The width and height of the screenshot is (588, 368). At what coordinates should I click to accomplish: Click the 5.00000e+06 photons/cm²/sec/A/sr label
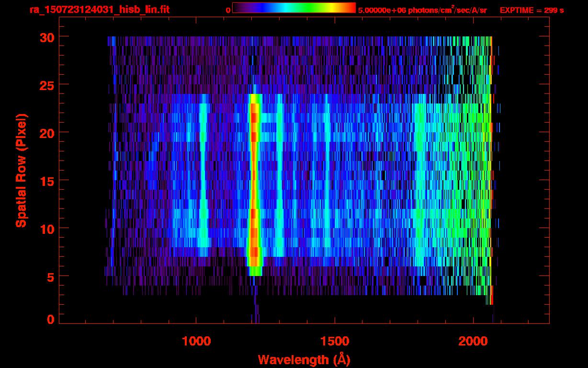click(422, 10)
